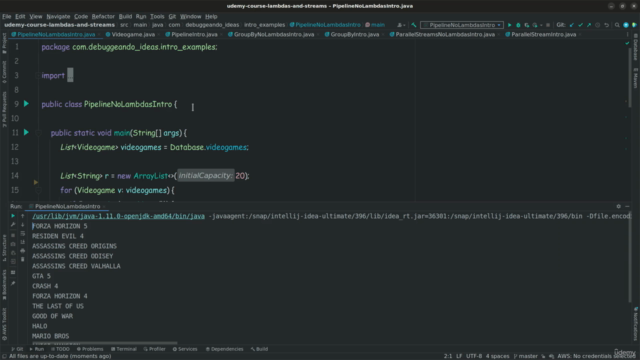This screenshot has width=640, height=360.
Task: Show hidden editor tabs menu
Action: (627, 34)
